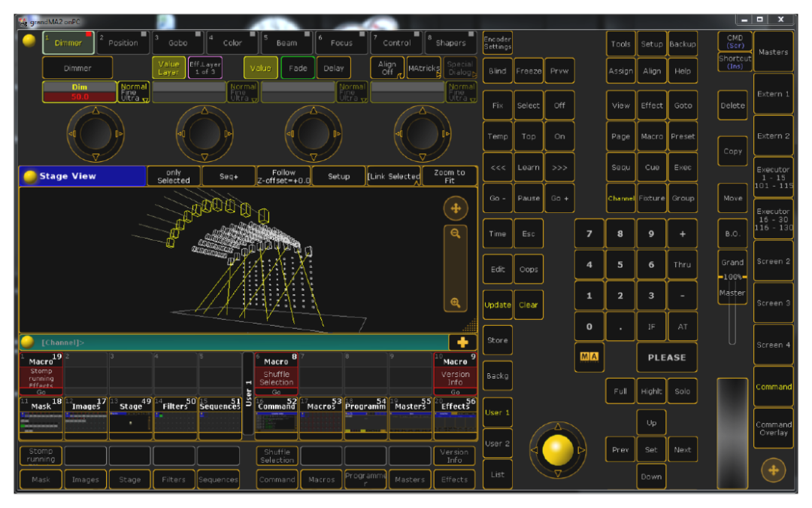Run the Version Info macro 9
812x508 pixels.
pyautogui.click(x=455, y=374)
